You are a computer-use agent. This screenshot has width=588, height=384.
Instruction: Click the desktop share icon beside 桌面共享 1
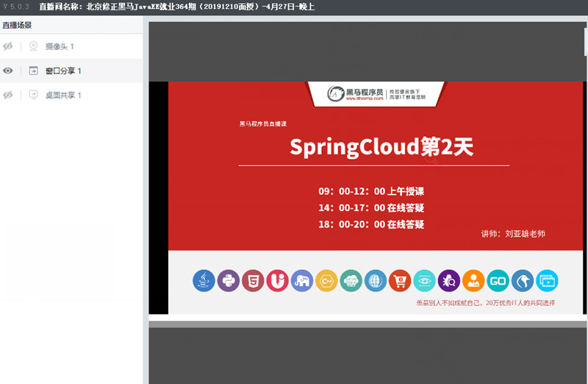pos(33,95)
